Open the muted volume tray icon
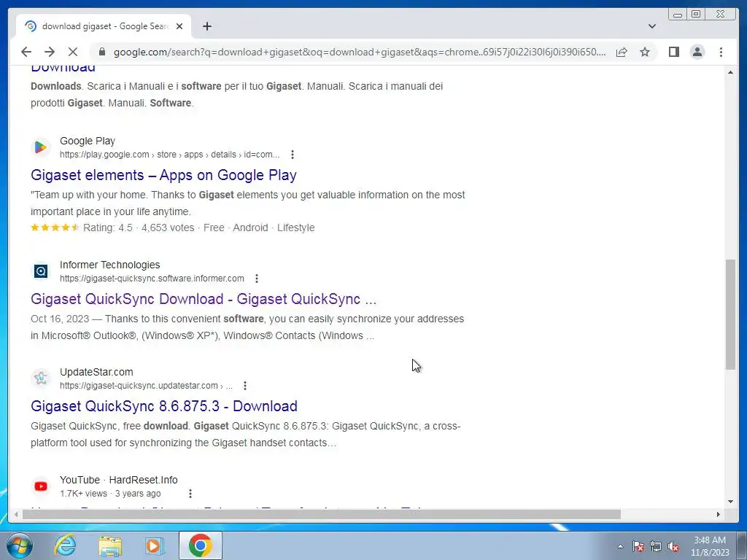The height and width of the screenshot is (560, 747). pos(673,546)
